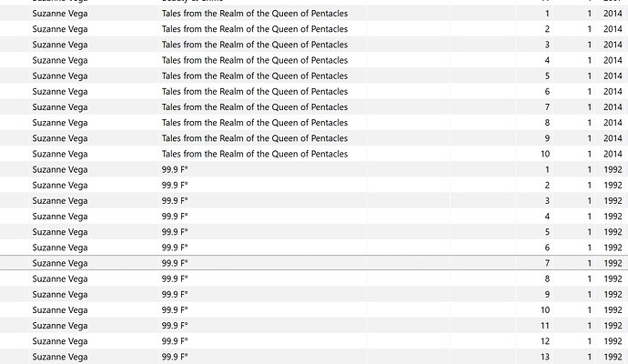Click first 99.9 F° album row
The image size is (628, 364).
tap(314, 169)
